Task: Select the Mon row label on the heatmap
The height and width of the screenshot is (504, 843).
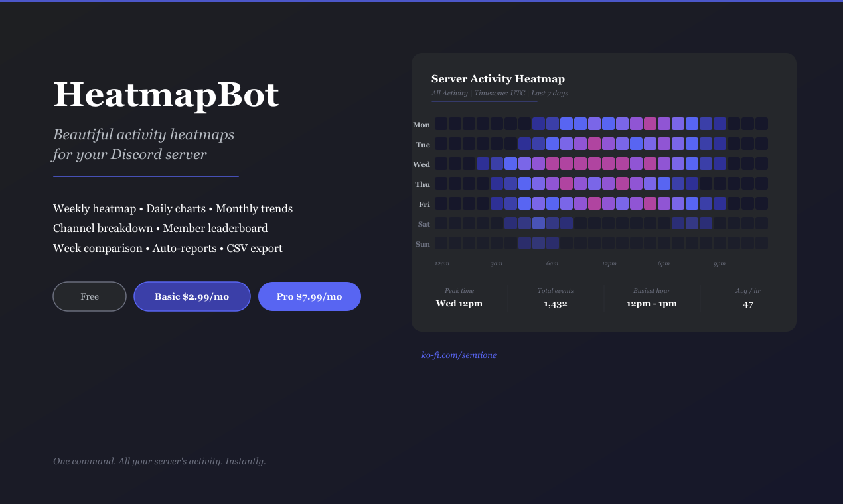Action: [x=421, y=124]
